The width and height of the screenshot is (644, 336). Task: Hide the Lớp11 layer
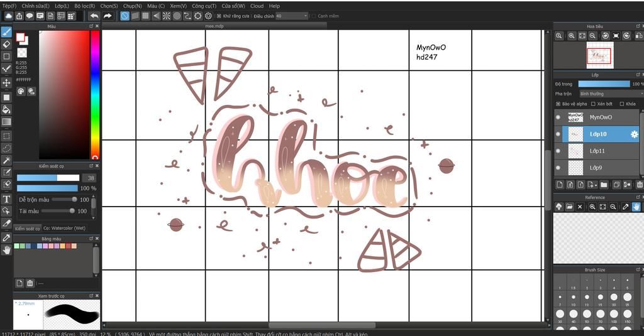(558, 151)
